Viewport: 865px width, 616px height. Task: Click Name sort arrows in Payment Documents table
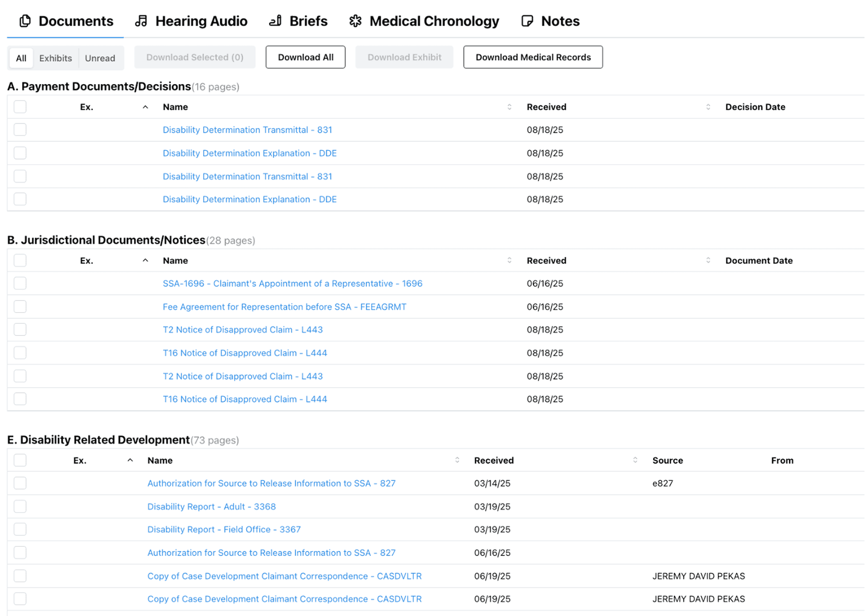509,107
